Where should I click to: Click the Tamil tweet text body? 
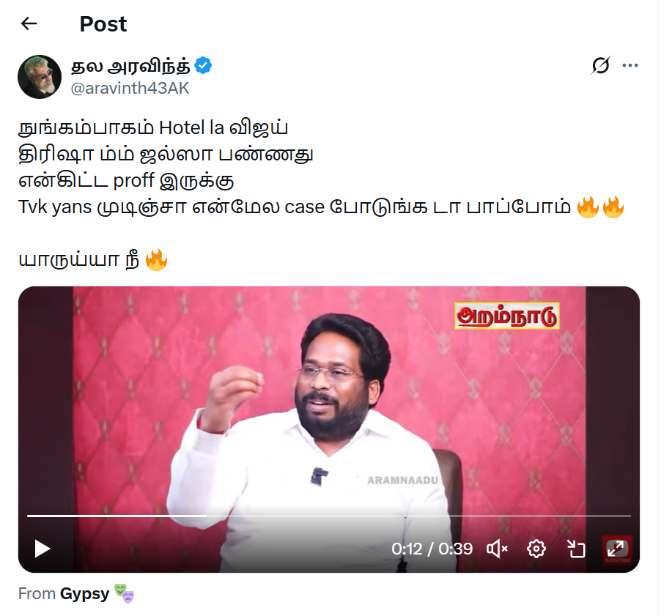point(322,193)
